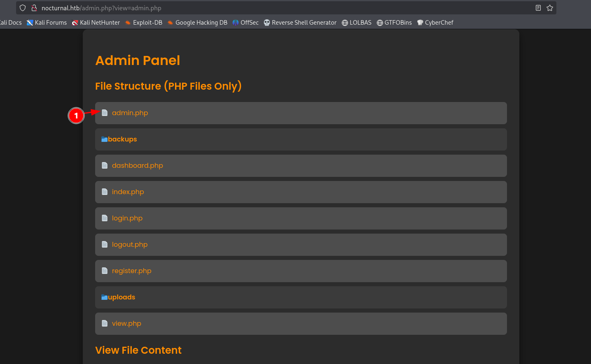View the index.php file
The height and width of the screenshot is (364, 591).
[x=128, y=192]
